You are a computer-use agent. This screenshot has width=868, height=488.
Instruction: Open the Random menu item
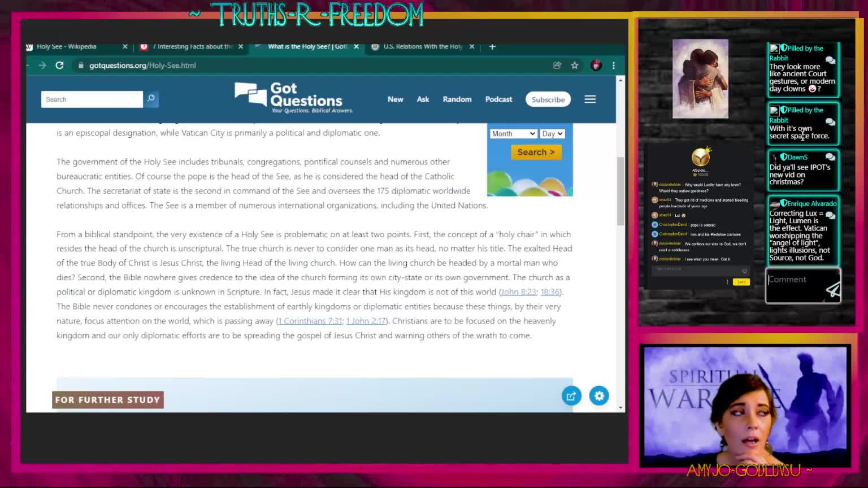click(x=457, y=99)
